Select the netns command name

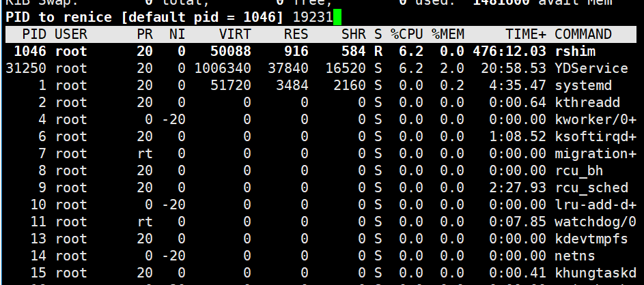click(575, 256)
